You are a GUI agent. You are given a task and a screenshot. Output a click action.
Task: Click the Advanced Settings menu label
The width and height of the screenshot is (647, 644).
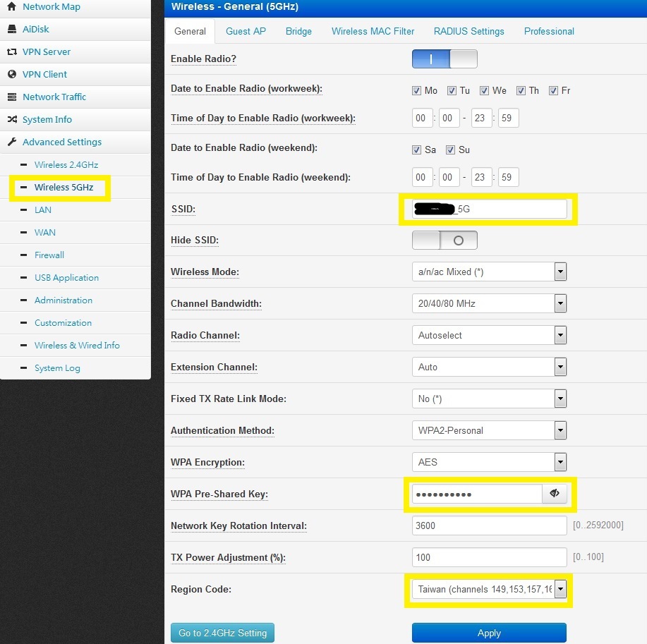62,142
